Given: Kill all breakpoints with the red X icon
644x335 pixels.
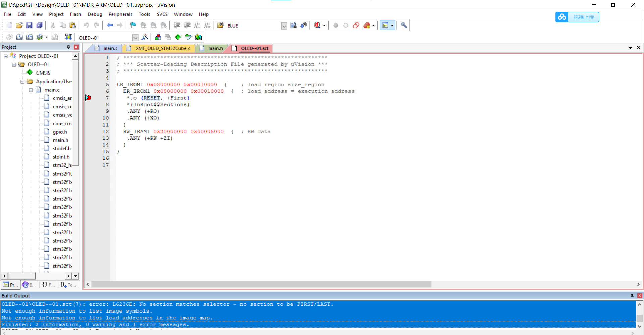Looking at the screenshot, I should (367, 25).
